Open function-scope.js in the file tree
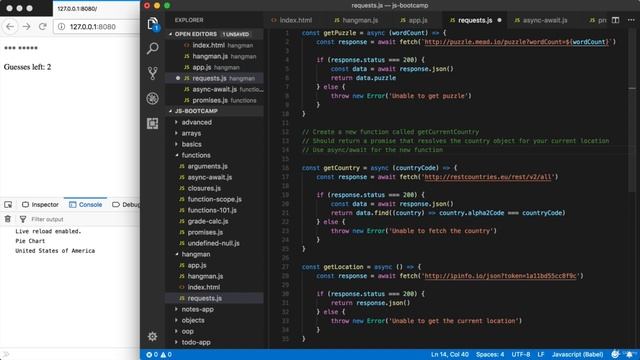This screenshot has width=640, height=360. point(215,199)
